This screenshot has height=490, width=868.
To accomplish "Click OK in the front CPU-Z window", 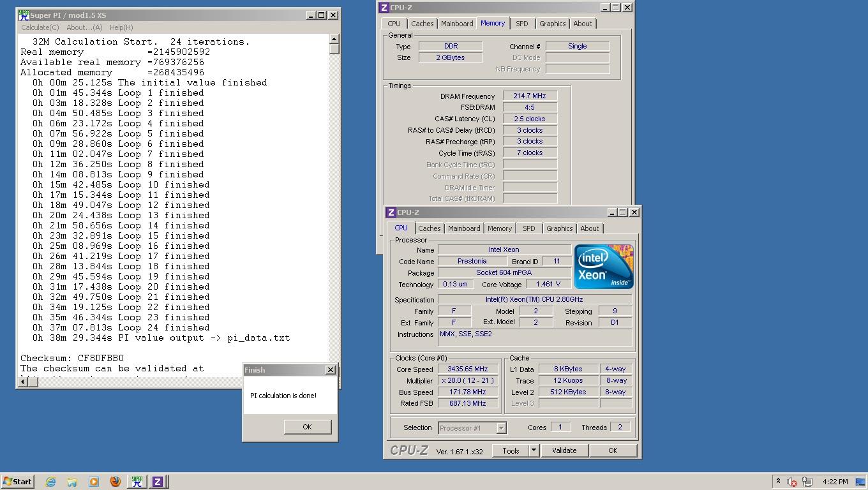I will [613, 450].
